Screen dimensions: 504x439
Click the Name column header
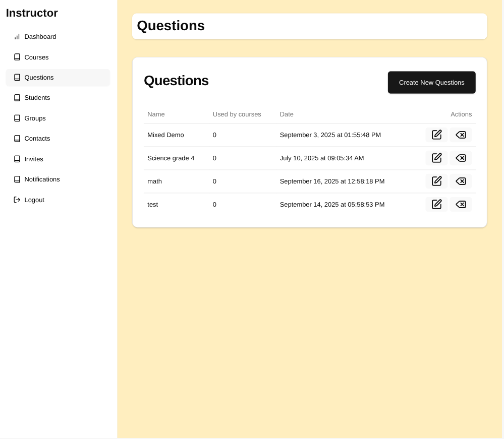pyautogui.click(x=156, y=114)
